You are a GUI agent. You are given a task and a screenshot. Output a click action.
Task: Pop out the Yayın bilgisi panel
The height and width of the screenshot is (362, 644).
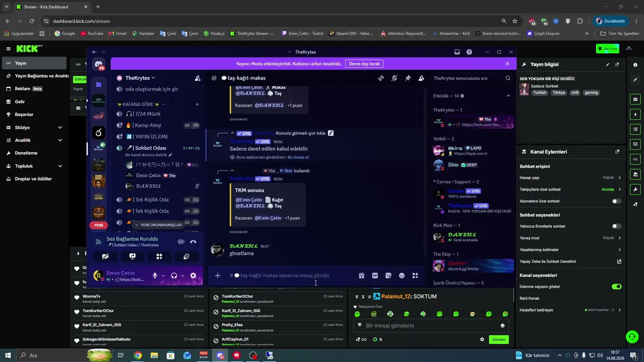pos(617,64)
